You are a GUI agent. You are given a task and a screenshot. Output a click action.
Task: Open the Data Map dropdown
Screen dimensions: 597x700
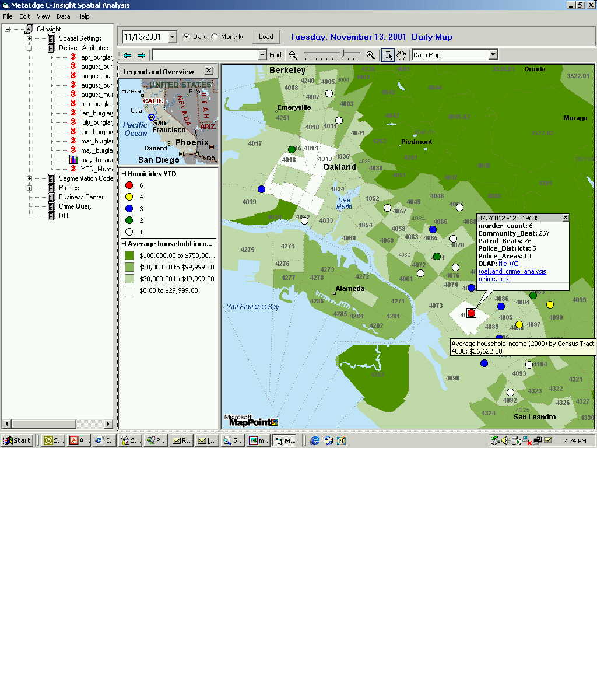[493, 55]
